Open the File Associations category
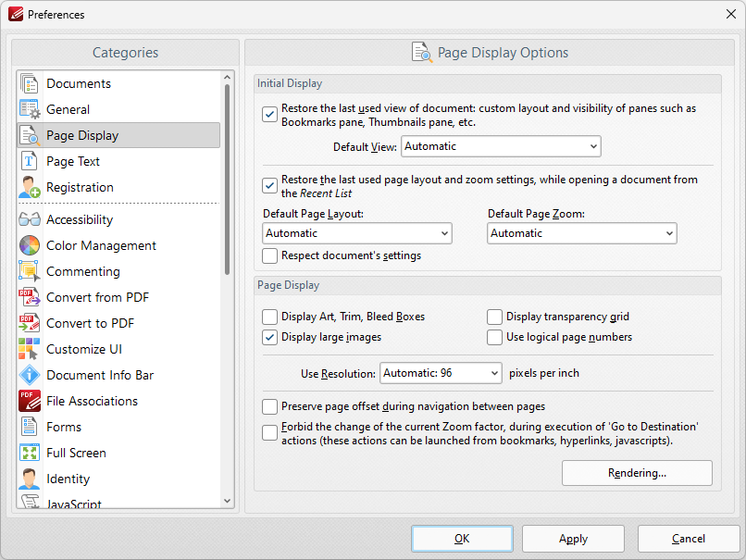The image size is (746, 560). (x=119, y=401)
